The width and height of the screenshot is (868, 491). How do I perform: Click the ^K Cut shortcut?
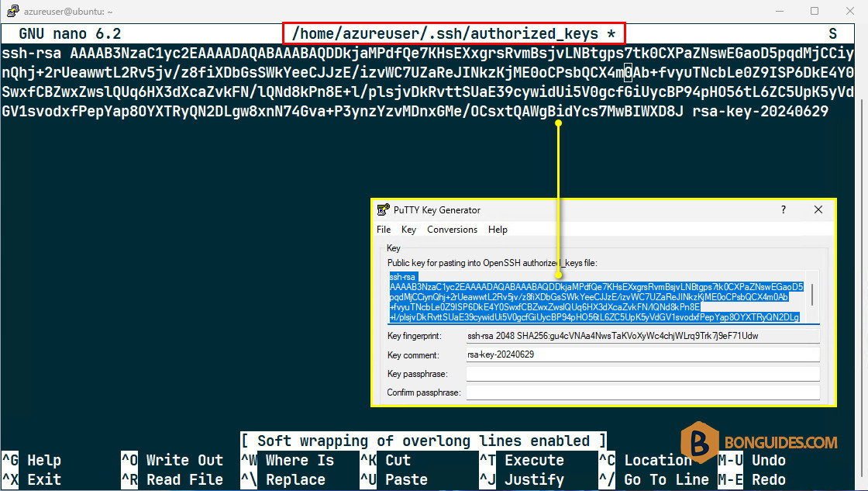(386, 460)
